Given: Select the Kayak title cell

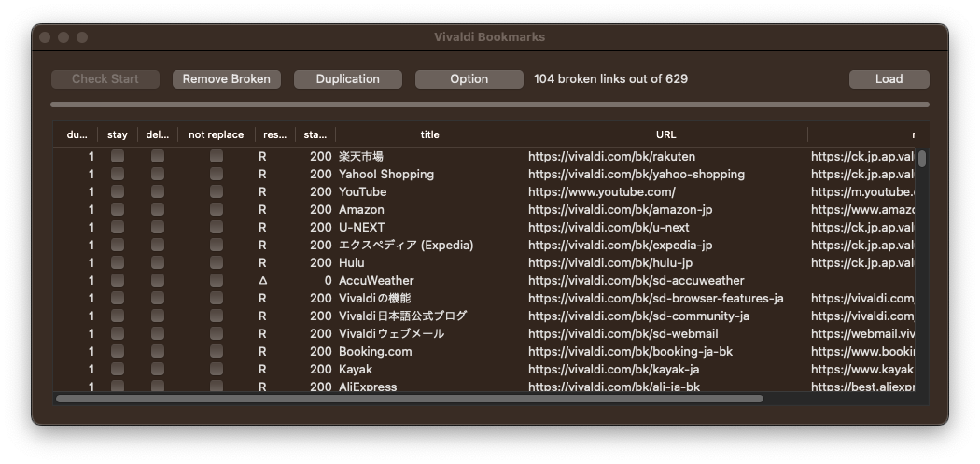Looking at the screenshot, I should point(355,369).
